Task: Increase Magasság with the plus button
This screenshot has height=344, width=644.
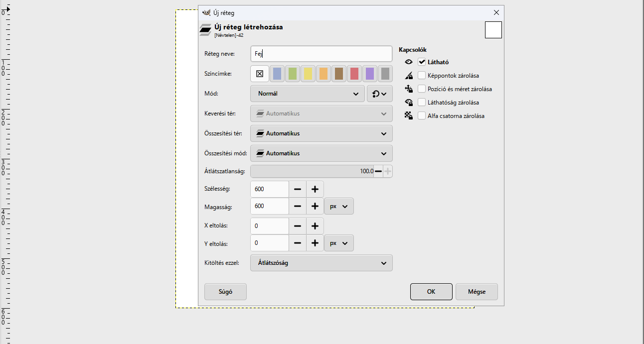Action: (x=315, y=206)
